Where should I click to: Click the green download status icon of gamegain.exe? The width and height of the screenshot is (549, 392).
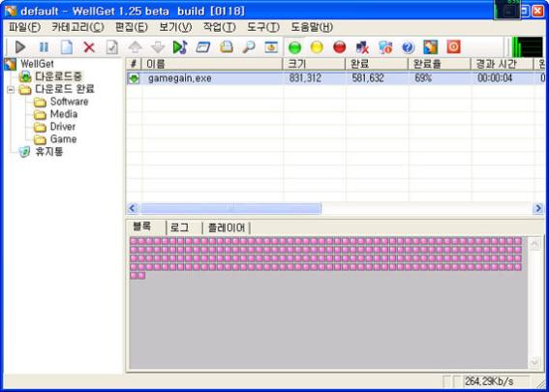coord(134,78)
